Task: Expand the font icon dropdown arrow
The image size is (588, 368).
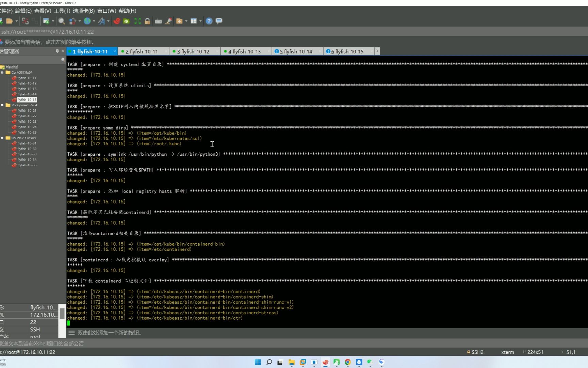Action: click(108, 21)
